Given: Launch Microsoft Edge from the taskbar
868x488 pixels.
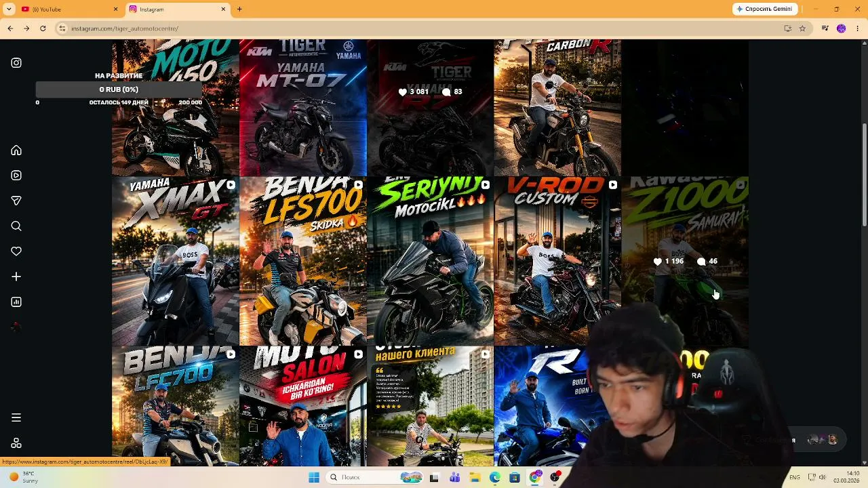Looking at the screenshot, I should coord(495,477).
